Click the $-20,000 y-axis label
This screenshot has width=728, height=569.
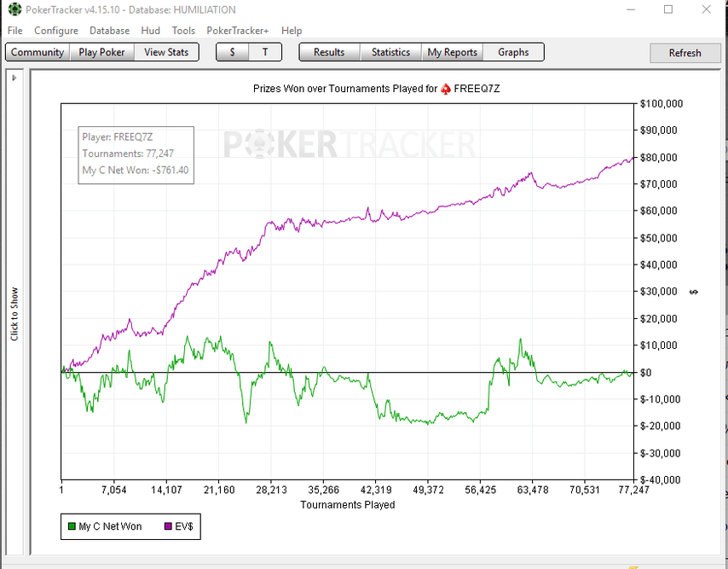pyautogui.click(x=660, y=426)
